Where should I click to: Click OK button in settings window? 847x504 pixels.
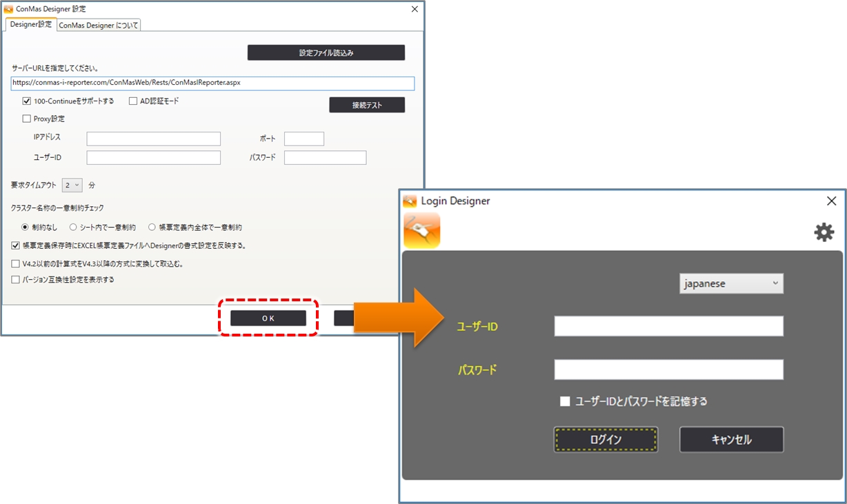pos(268,319)
